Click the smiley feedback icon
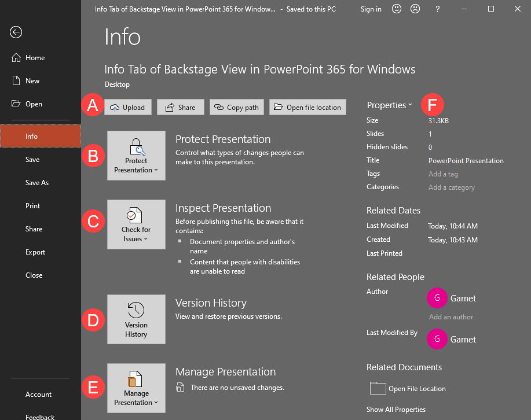Viewport: 531px width, 420px height. pyautogui.click(x=396, y=9)
